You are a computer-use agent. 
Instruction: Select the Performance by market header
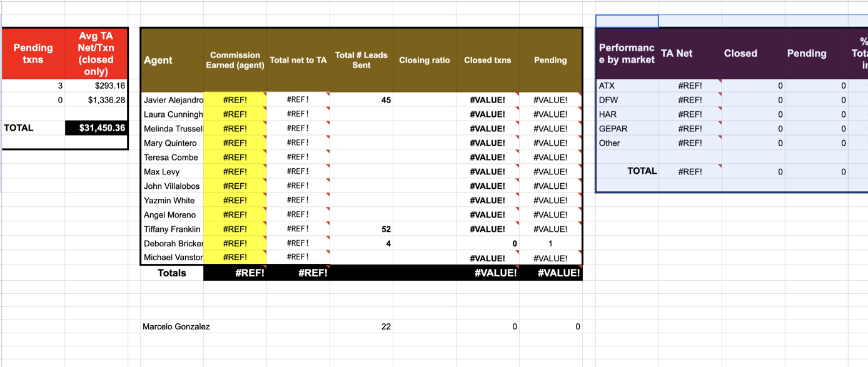[x=627, y=54]
